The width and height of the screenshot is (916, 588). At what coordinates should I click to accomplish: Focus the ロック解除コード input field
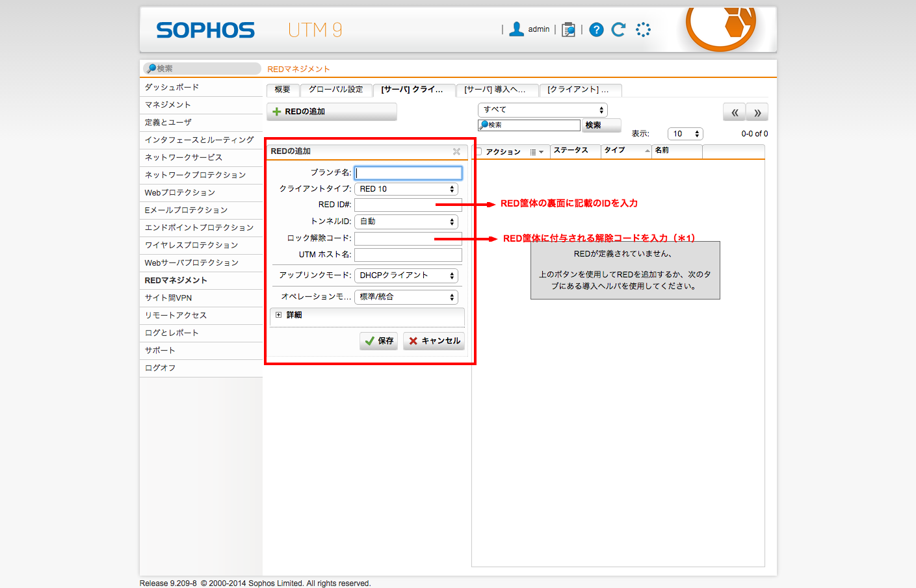coord(408,238)
